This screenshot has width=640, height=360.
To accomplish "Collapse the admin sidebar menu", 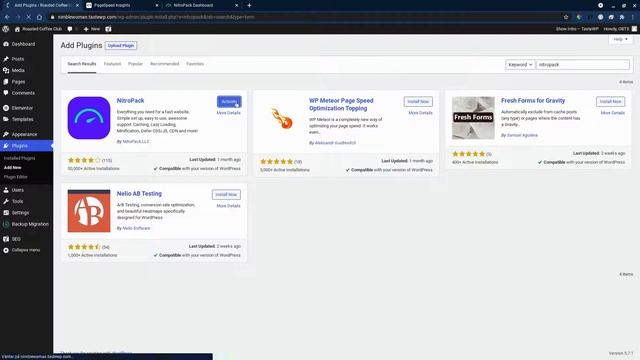I will pos(26,250).
